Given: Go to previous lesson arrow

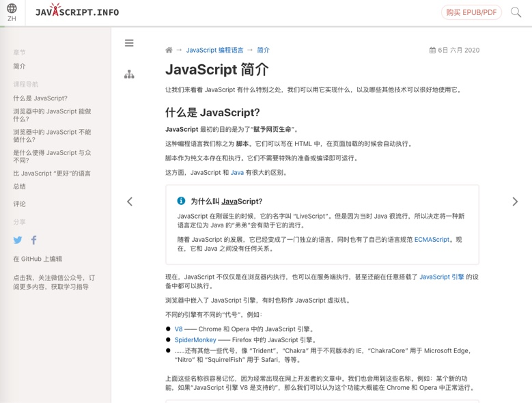Looking at the screenshot, I should pyautogui.click(x=130, y=201).
